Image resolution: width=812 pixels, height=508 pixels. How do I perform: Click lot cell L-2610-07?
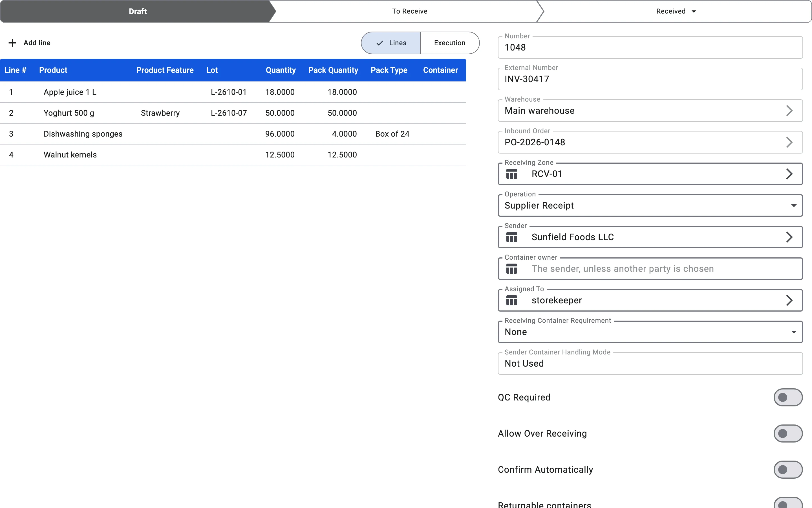pos(228,113)
